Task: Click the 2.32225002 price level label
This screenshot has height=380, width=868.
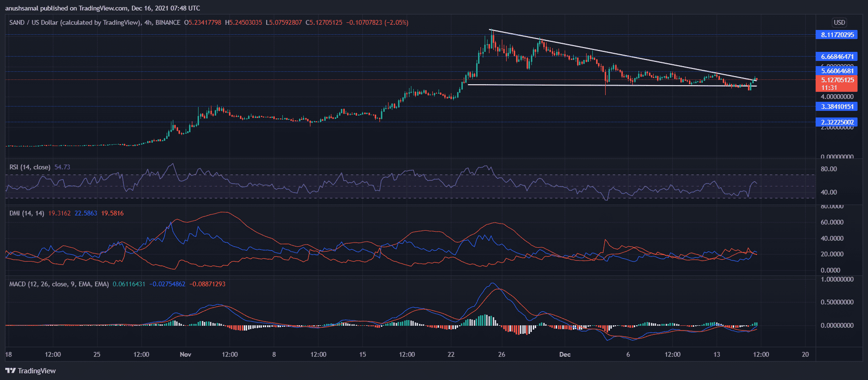Action: [x=837, y=122]
